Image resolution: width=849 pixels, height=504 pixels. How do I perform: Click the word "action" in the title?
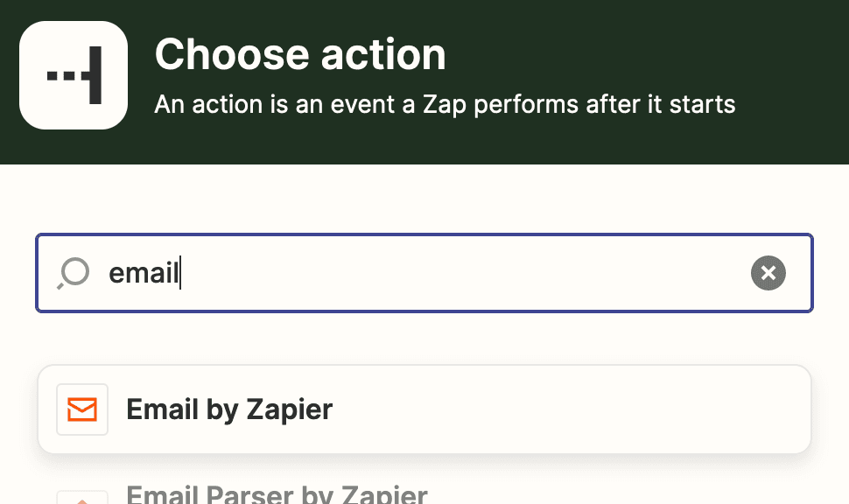383,55
